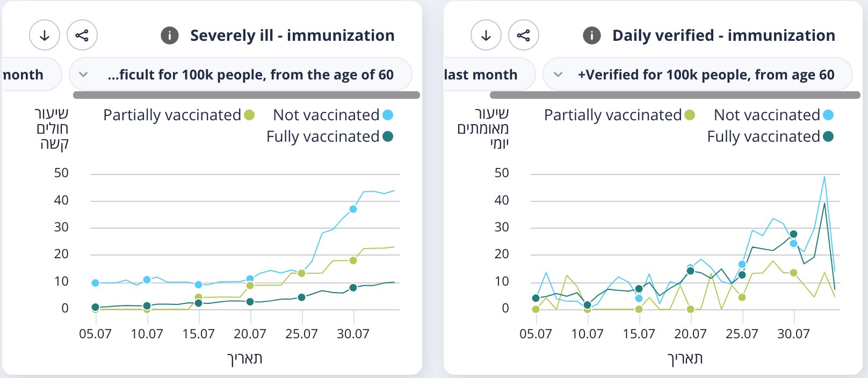Viewport: 868px width, 378px height.
Task: Click the horizontal scrollbar under Severely ill filters
Action: coord(246,95)
